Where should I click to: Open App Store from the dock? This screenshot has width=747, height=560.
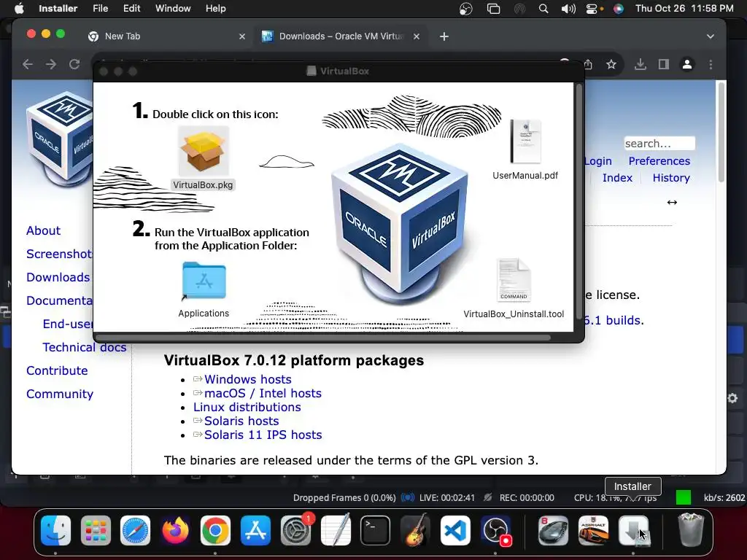(255, 531)
